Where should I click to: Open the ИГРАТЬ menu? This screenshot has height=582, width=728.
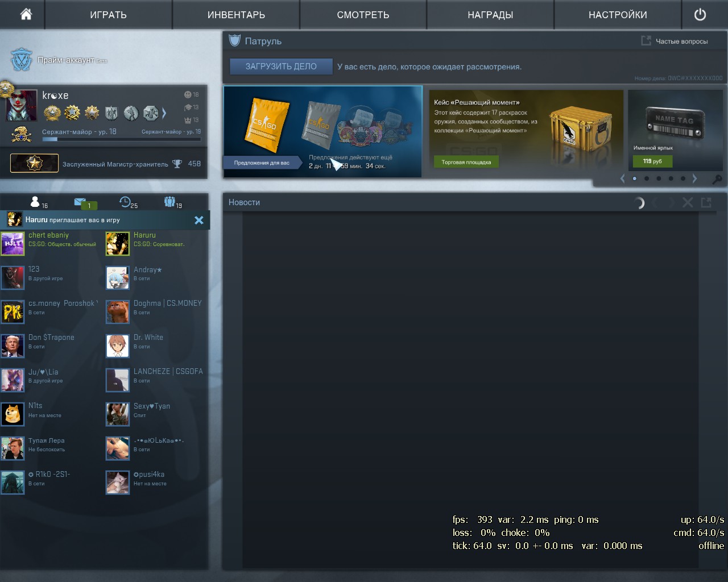(x=108, y=15)
